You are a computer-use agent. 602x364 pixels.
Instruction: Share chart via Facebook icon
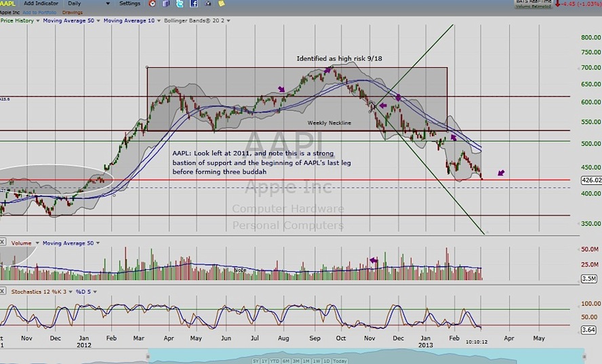(x=194, y=3)
